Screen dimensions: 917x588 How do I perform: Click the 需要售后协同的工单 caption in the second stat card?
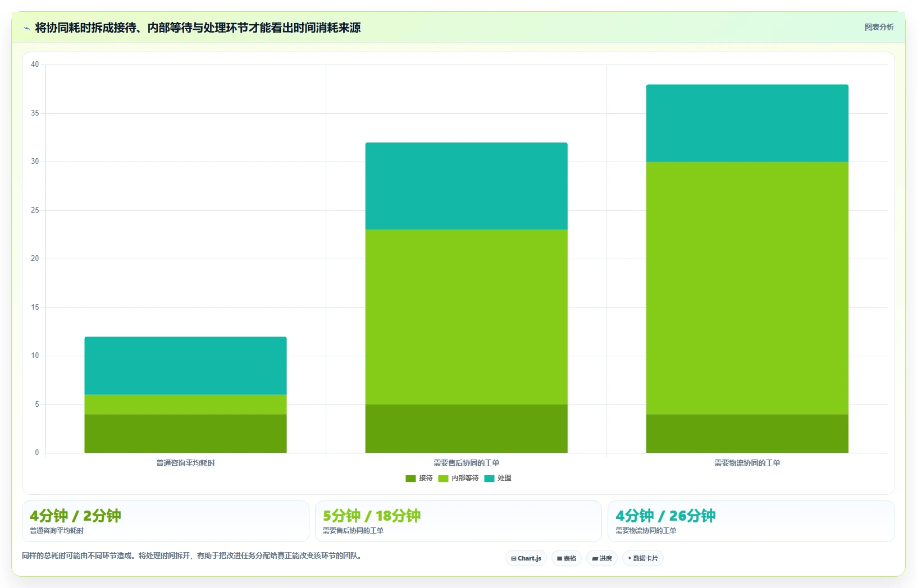pos(353,531)
